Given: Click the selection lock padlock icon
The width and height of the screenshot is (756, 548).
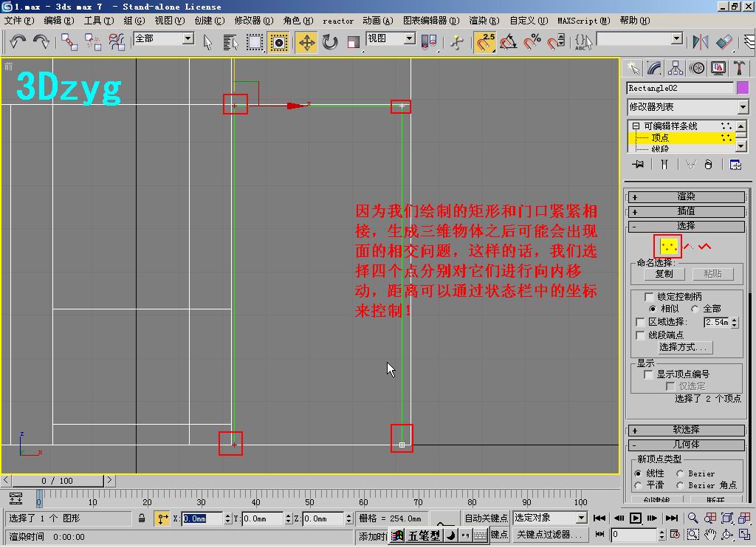Looking at the screenshot, I should (x=142, y=518).
